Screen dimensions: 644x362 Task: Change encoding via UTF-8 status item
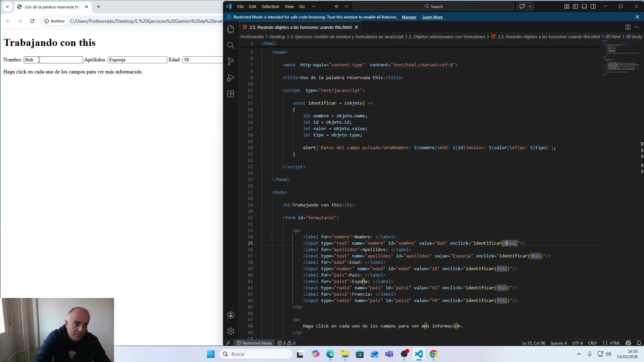click(577, 343)
